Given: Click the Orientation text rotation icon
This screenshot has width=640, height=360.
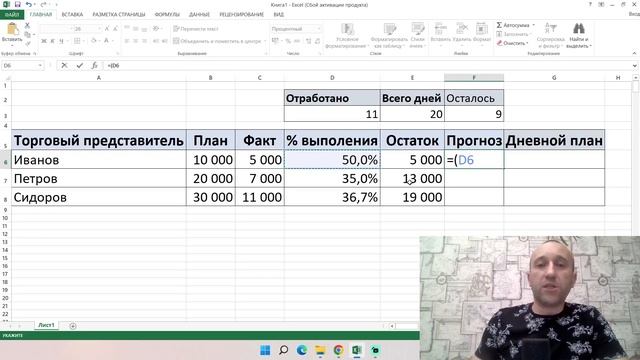Looking at the screenshot, I should tap(156, 29).
